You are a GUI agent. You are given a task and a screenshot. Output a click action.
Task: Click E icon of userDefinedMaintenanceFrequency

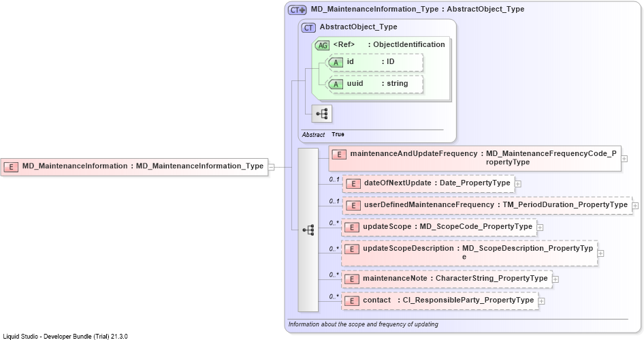coord(353,206)
